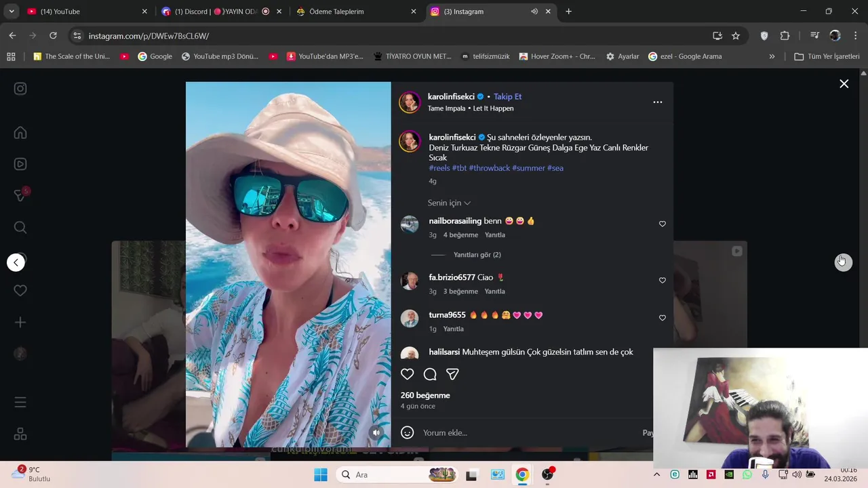View likes on nailborasailing's comment '4 beğenme'
The image size is (868, 488).
(x=460, y=235)
